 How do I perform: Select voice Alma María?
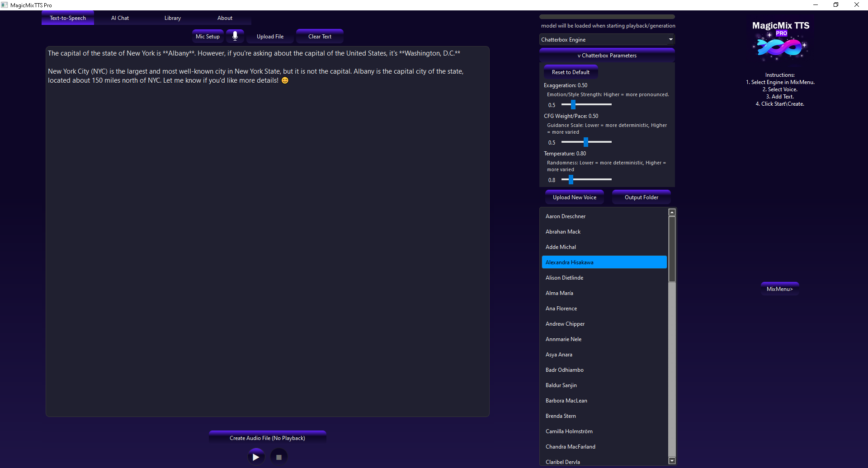[x=604, y=293]
